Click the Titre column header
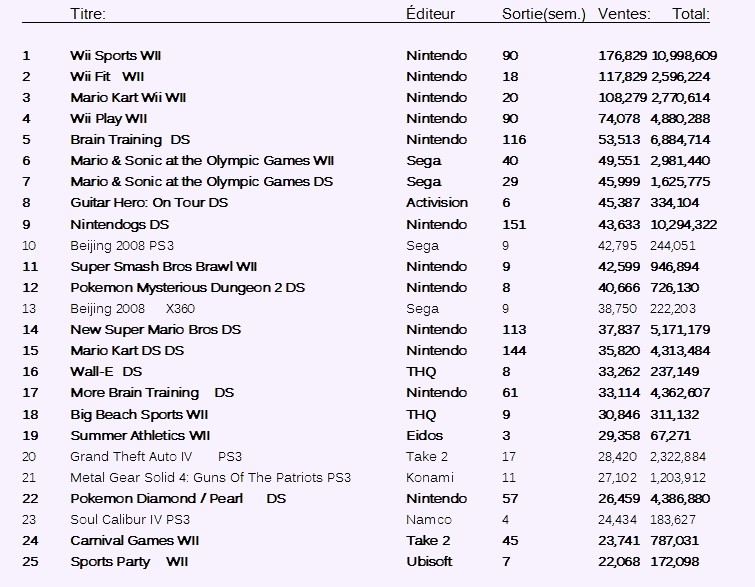This screenshot has width=755, height=587. [x=88, y=13]
